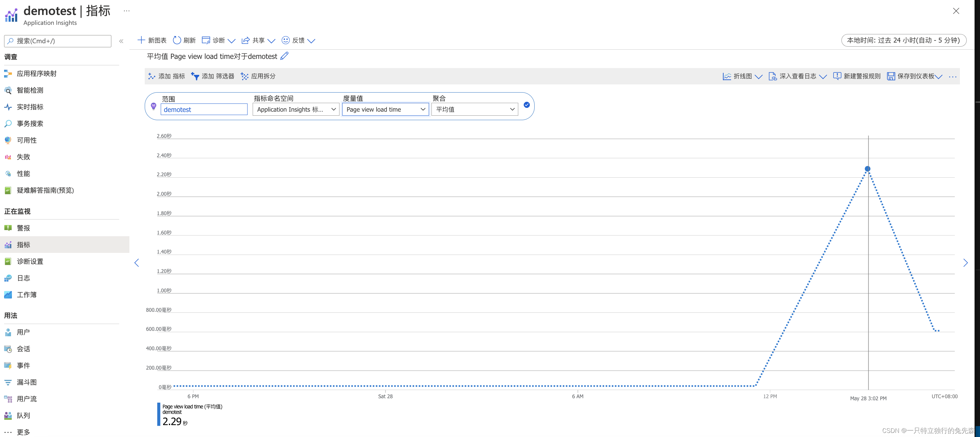Open the more options ellipsis in chart toolbar
This screenshot has width=980, height=437.
[952, 77]
